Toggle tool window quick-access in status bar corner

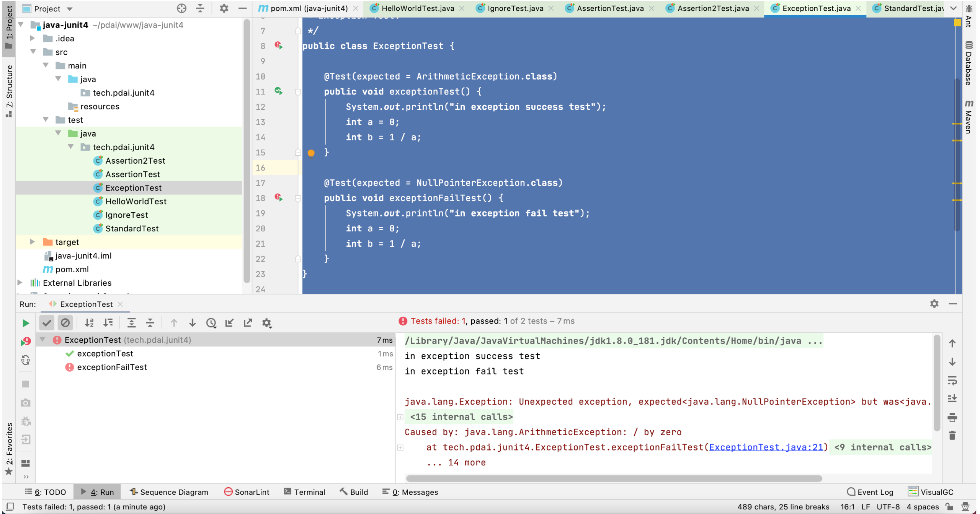tap(10, 507)
